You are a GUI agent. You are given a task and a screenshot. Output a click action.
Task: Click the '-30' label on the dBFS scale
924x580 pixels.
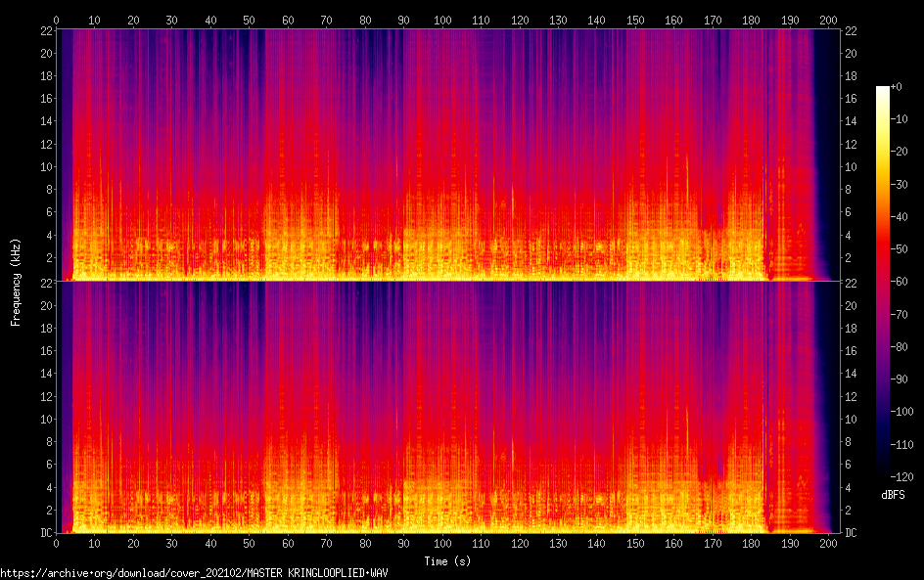[899, 184]
